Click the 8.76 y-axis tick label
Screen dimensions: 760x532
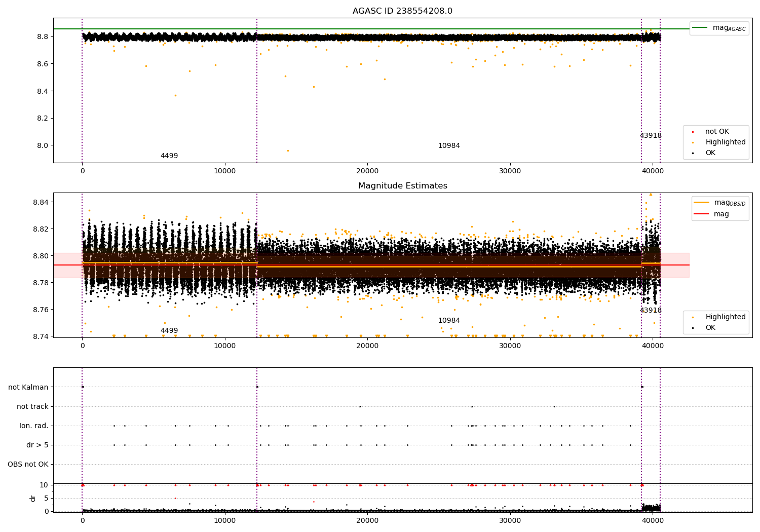[40, 310]
